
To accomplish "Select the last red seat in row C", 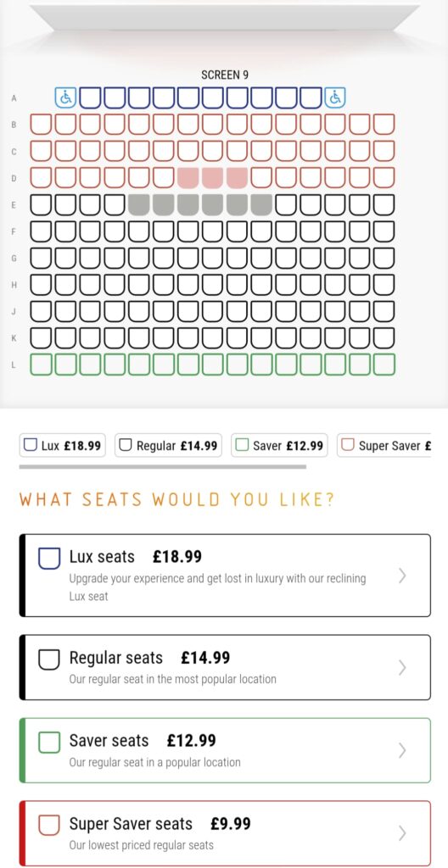I will pyautogui.click(x=384, y=151).
